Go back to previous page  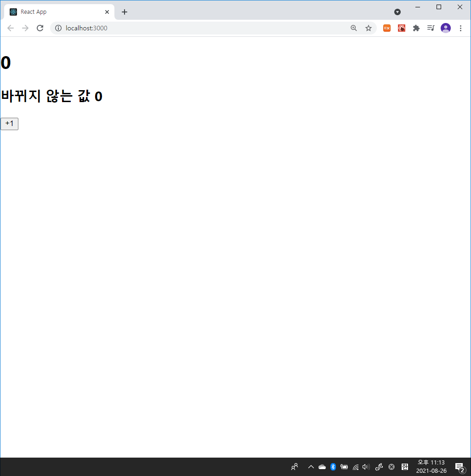11,28
